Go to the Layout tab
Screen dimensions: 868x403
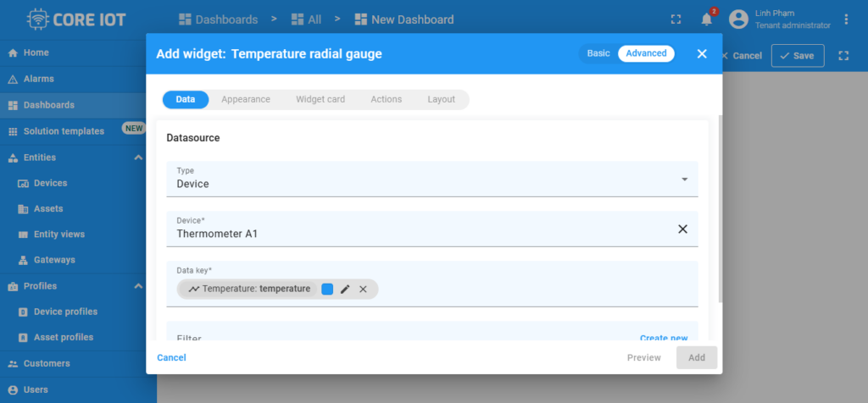(441, 100)
